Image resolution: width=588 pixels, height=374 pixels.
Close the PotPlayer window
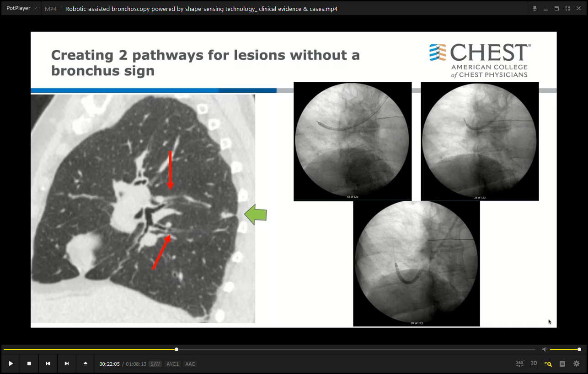point(579,9)
